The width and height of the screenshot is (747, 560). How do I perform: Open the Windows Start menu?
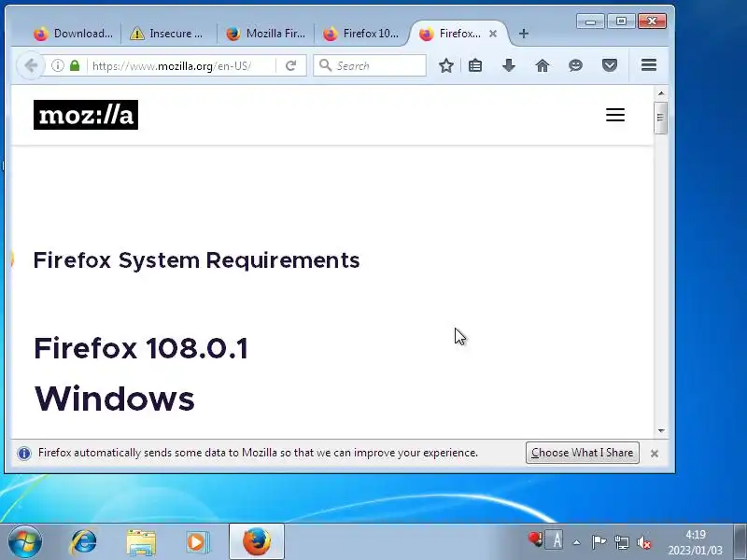[25, 541]
